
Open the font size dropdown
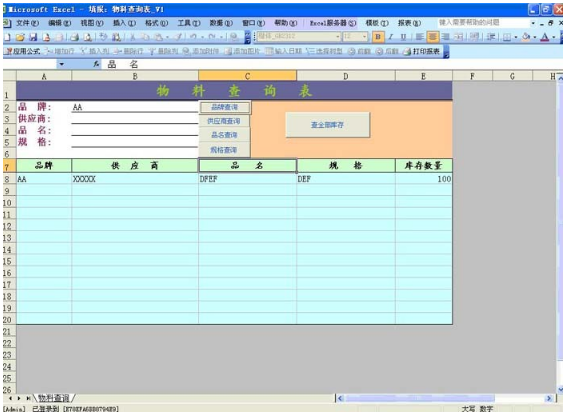[364, 37]
